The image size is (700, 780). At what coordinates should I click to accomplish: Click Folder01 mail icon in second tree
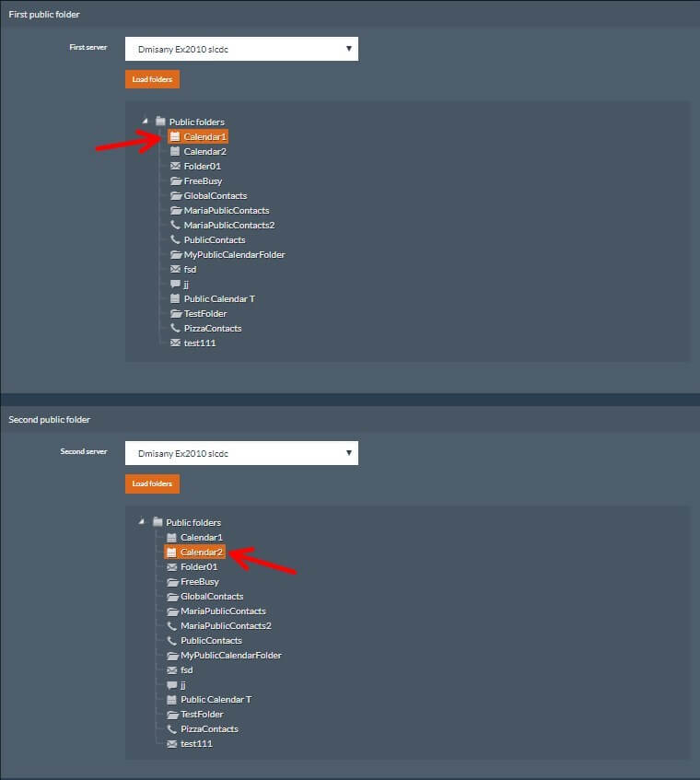172,566
